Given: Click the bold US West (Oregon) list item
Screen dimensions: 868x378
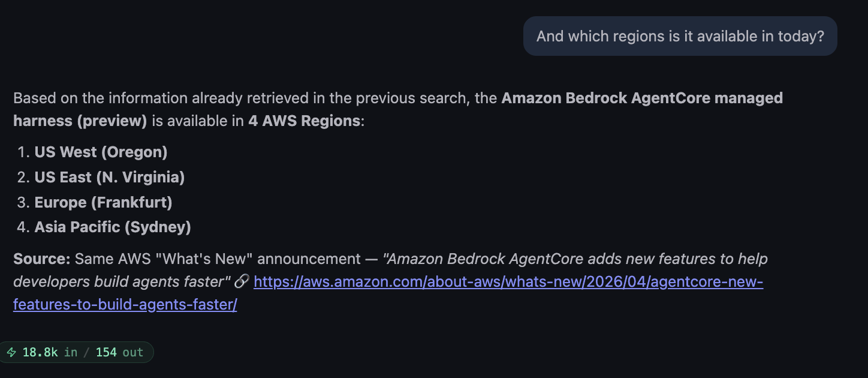Looking at the screenshot, I should pyautogui.click(x=101, y=152).
